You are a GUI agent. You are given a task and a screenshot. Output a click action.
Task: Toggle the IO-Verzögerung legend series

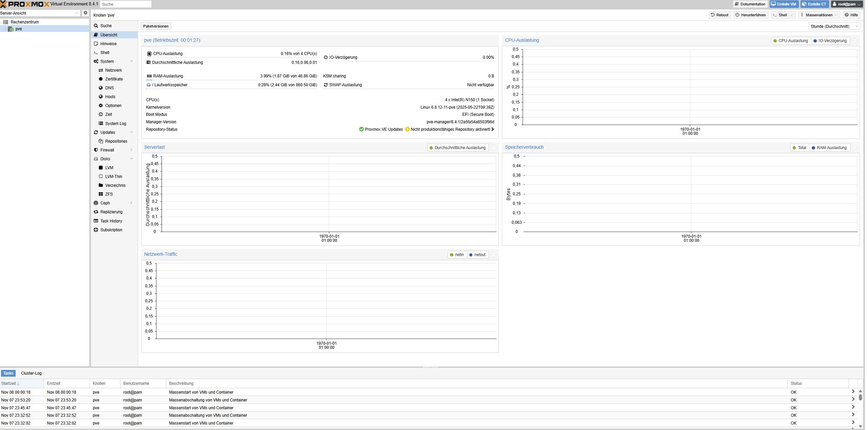pyautogui.click(x=830, y=41)
